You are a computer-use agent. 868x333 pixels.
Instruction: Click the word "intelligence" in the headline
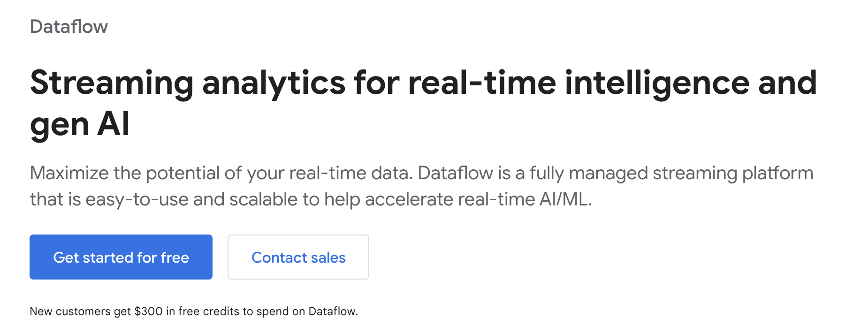657,83
